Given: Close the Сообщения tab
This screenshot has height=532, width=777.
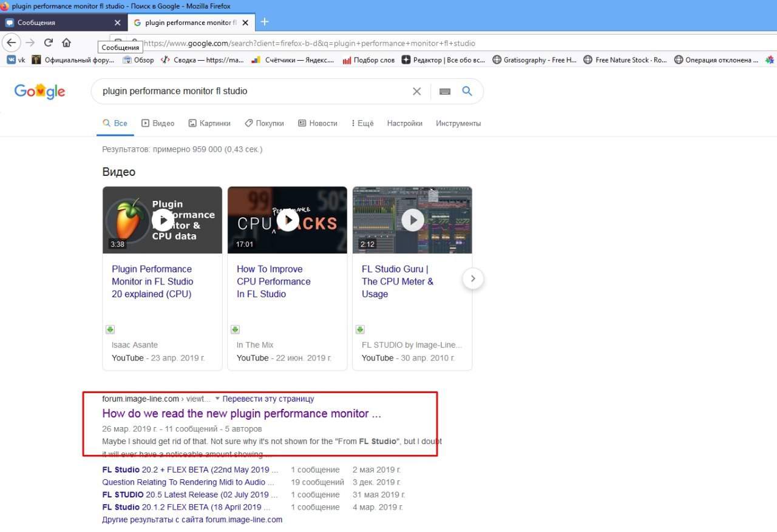Looking at the screenshot, I should coord(118,22).
